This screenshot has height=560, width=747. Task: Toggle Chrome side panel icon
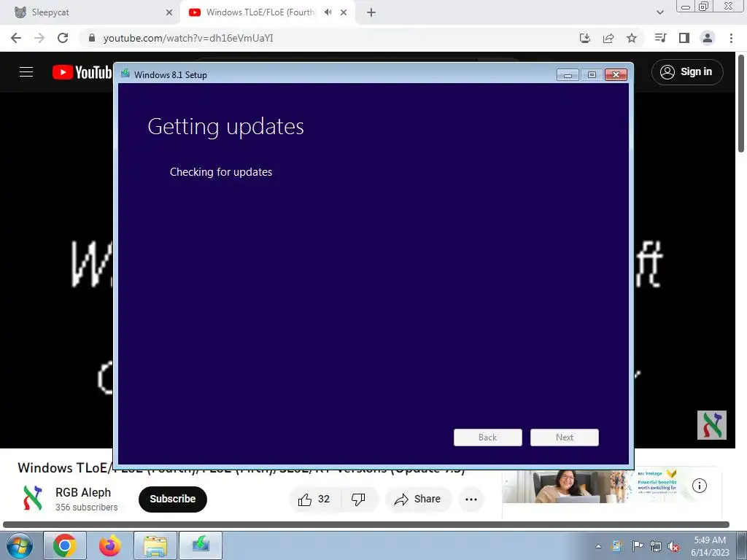[x=684, y=38]
